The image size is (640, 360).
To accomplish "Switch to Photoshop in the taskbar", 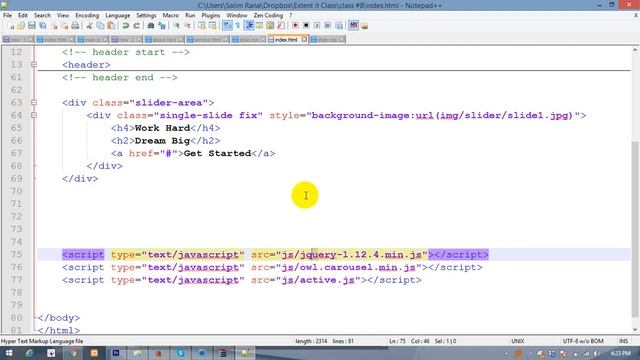I will pyautogui.click(x=116, y=353).
